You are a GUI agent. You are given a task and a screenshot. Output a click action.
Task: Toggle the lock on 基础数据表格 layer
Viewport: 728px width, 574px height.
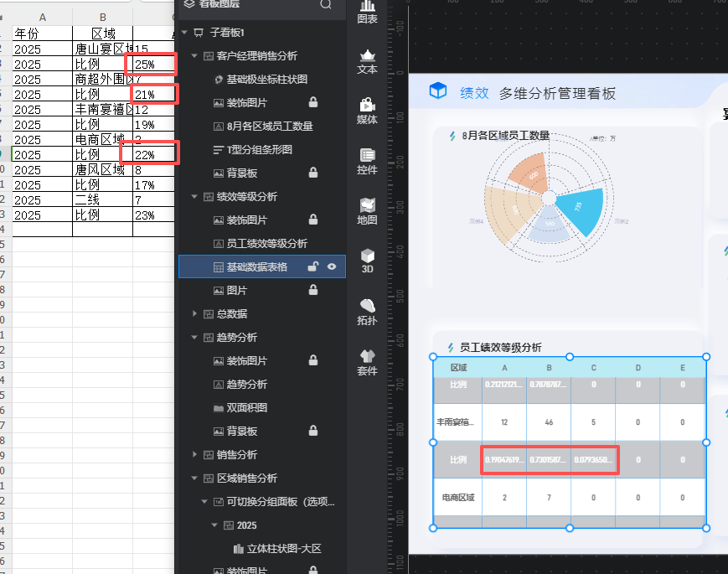coord(312,267)
